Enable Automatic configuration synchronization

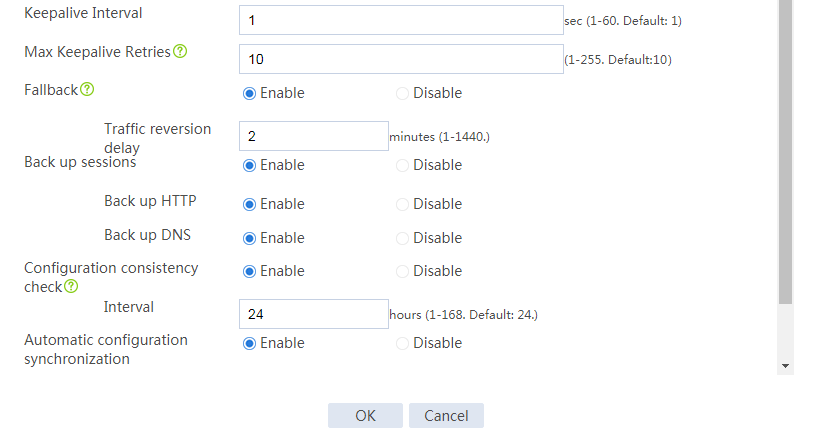(249, 343)
